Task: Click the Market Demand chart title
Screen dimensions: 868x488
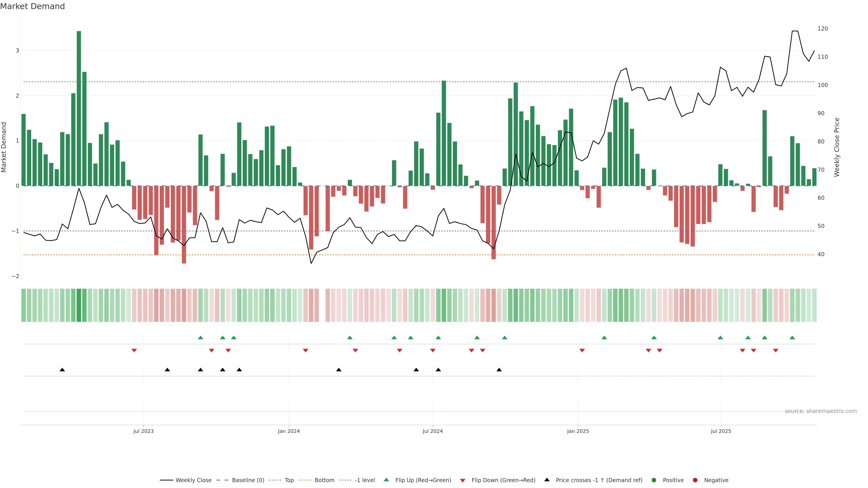Action: 32,6
